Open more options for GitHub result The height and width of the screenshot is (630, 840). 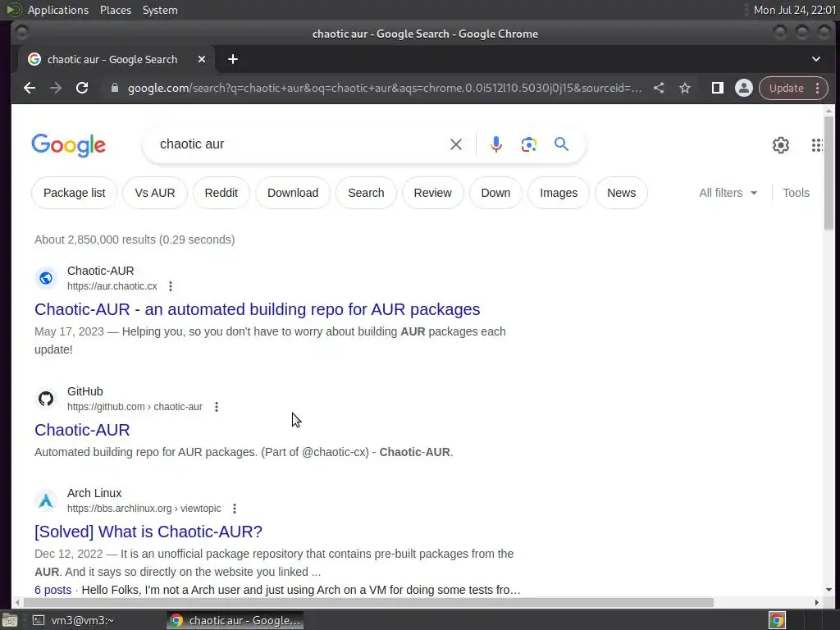(x=216, y=407)
